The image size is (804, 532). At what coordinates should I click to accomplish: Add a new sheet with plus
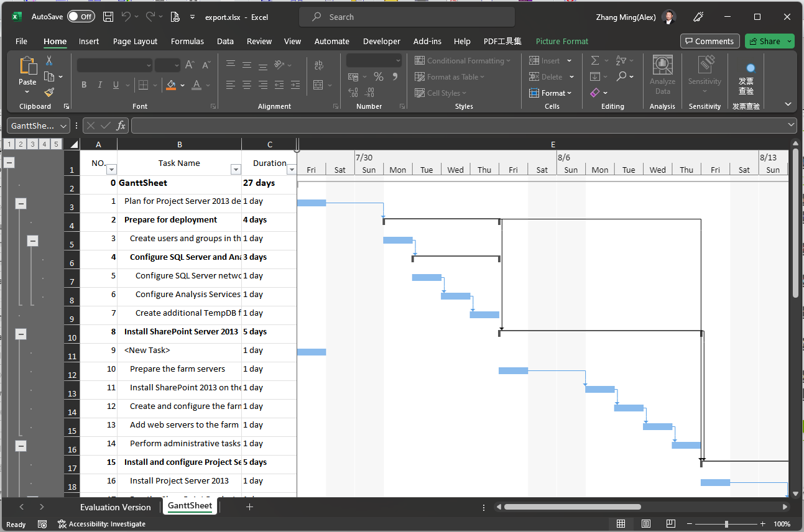(249, 507)
